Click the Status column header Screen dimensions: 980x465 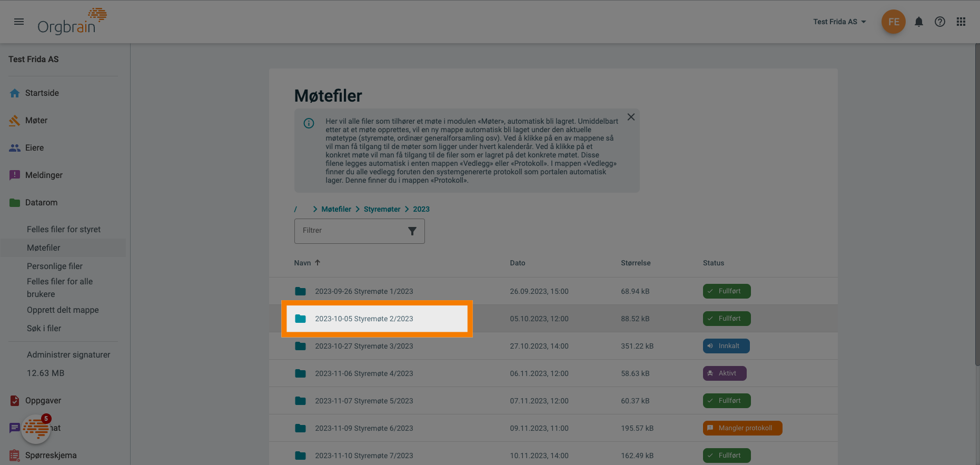[x=714, y=263]
